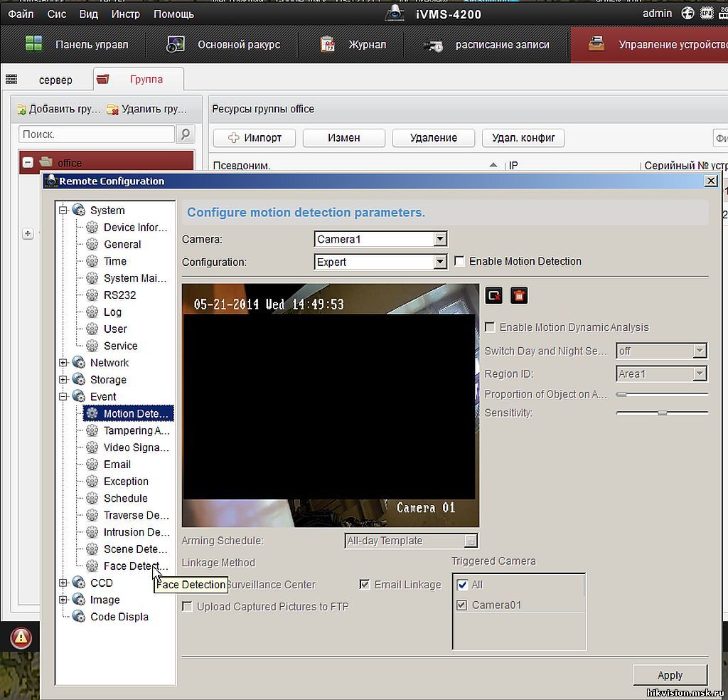Open the Control Panel green tiles icon
This screenshot has height=700, width=728.
coord(33,43)
